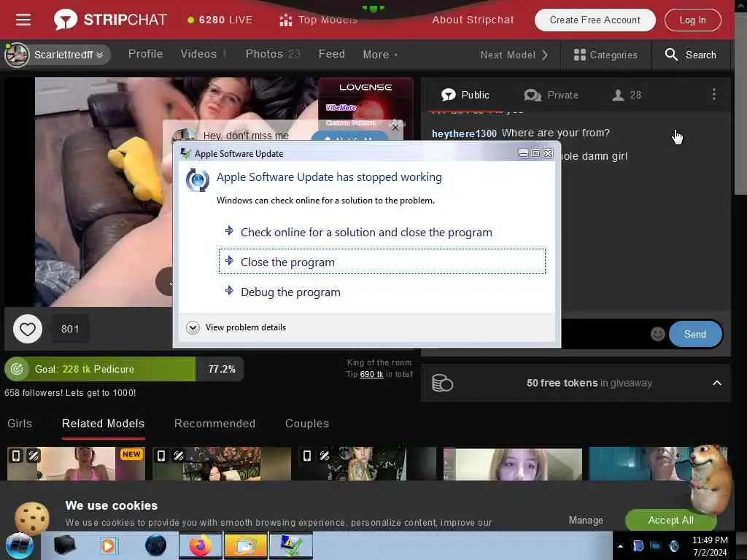
Task: Open the emoji picker in chat
Action: tap(657, 334)
